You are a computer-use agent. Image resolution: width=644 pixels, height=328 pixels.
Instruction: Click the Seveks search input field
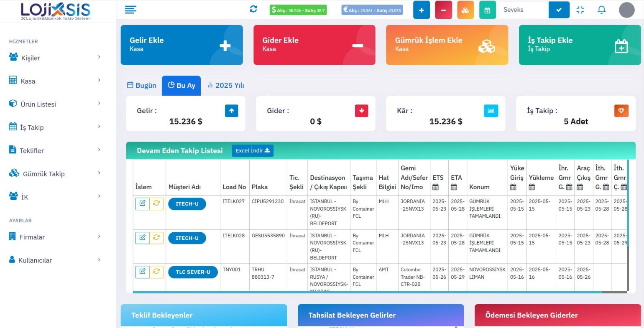(523, 10)
